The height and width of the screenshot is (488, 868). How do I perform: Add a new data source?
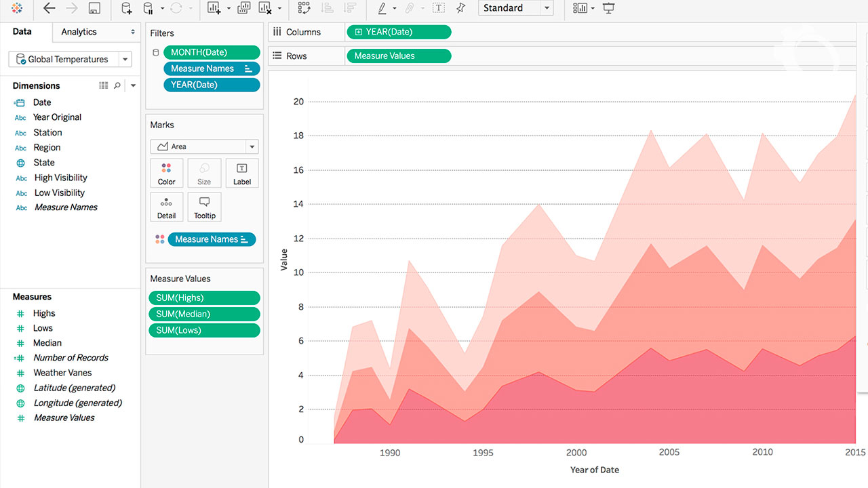click(x=126, y=8)
